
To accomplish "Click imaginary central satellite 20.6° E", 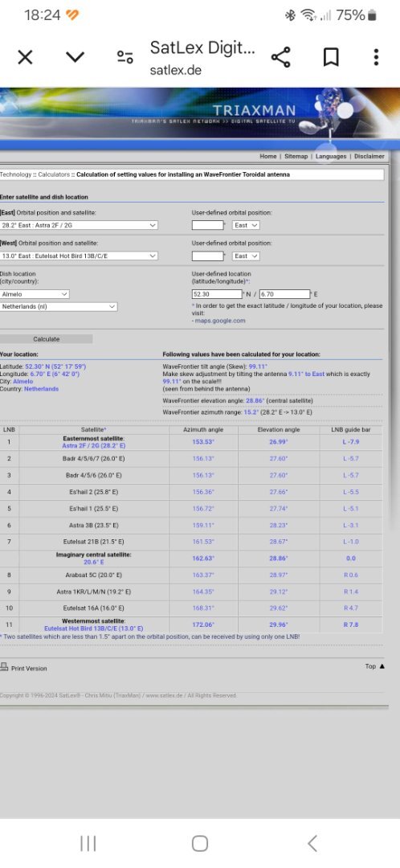I will (93, 561).
